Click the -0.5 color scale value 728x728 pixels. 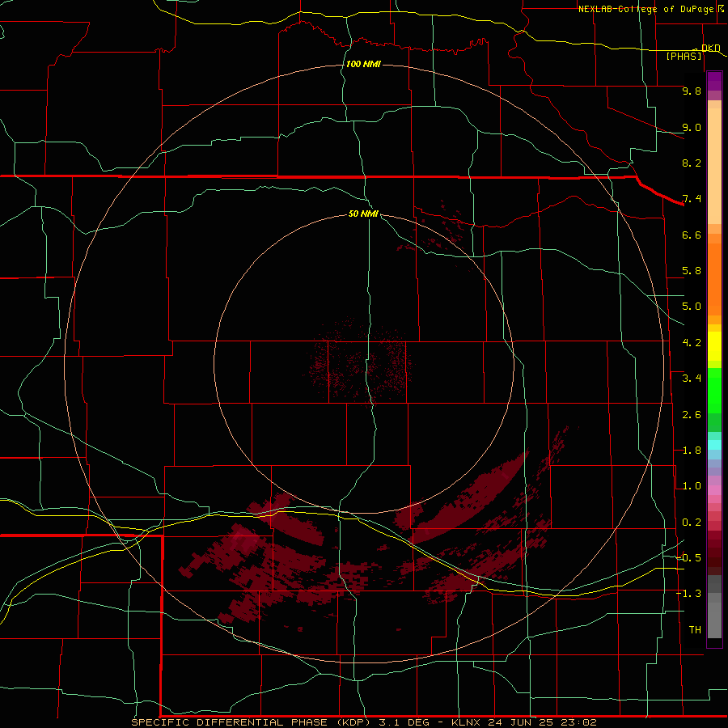689,558
